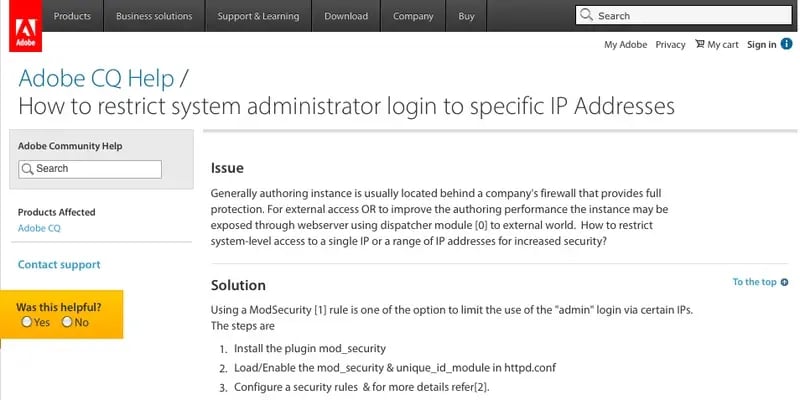This screenshot has height=400, width=800.
Task: Open the Adobe CQ product link
Action: click(39, 228)
